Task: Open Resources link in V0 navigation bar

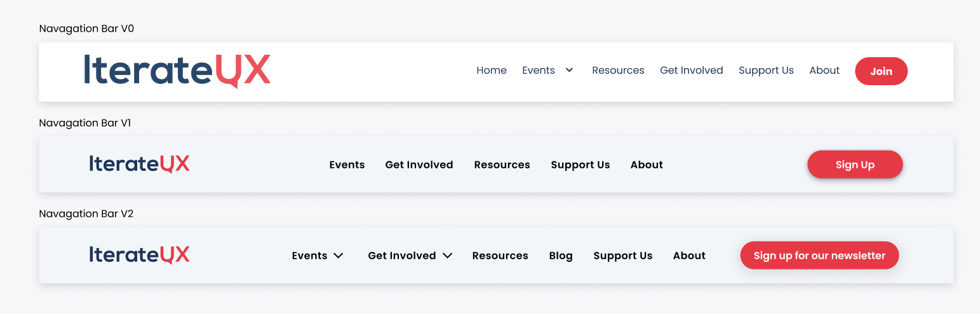Action: coord(618,71)
